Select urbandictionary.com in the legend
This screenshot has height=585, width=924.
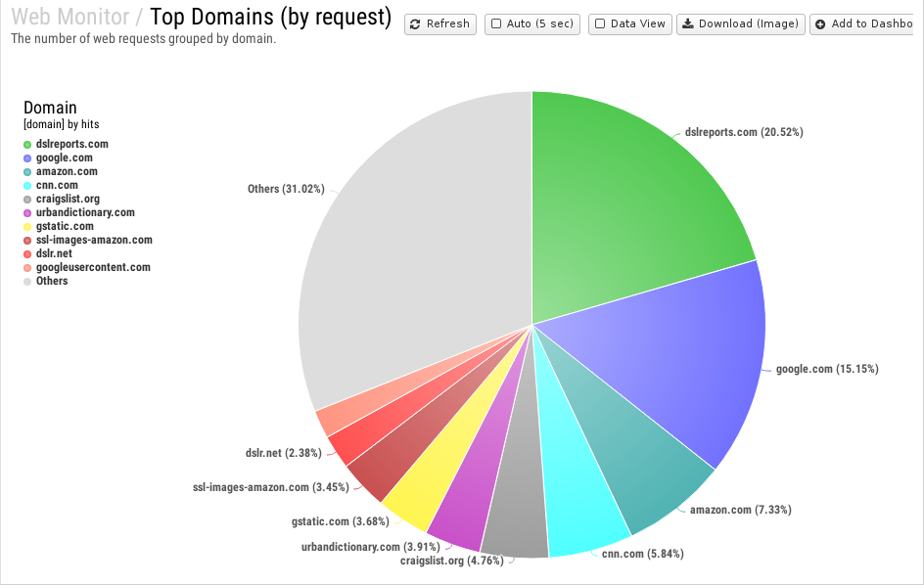85,212
